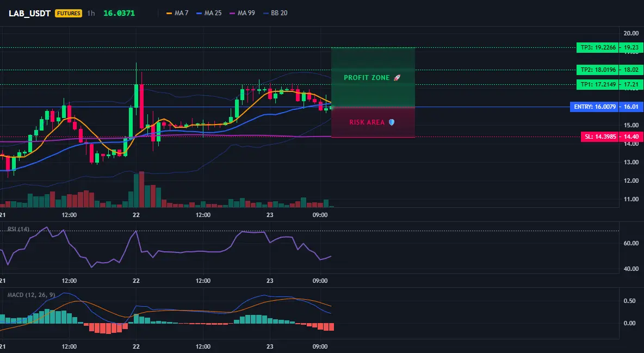Toggle the MA 7 legend entry
644x353 pixels.
tap(177, 13)
